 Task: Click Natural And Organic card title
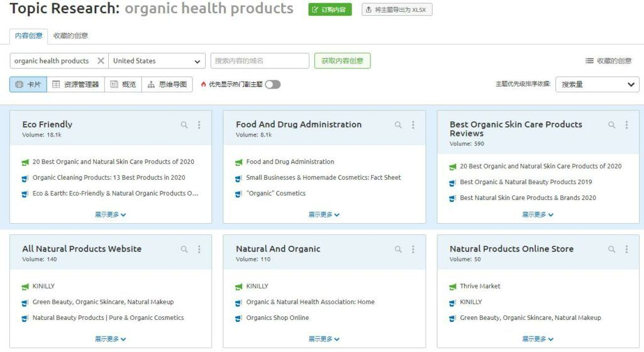pyautogui.click(x=278, y=249)
